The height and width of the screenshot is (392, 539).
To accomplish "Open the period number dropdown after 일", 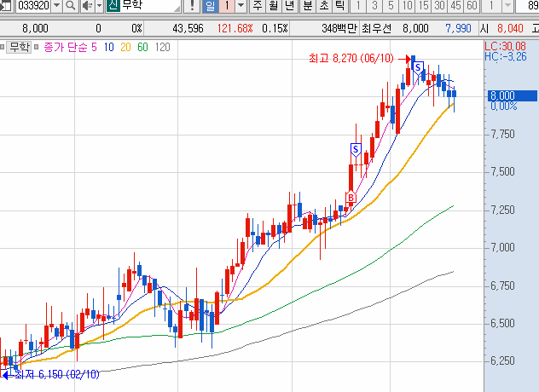I will point(241,7).
